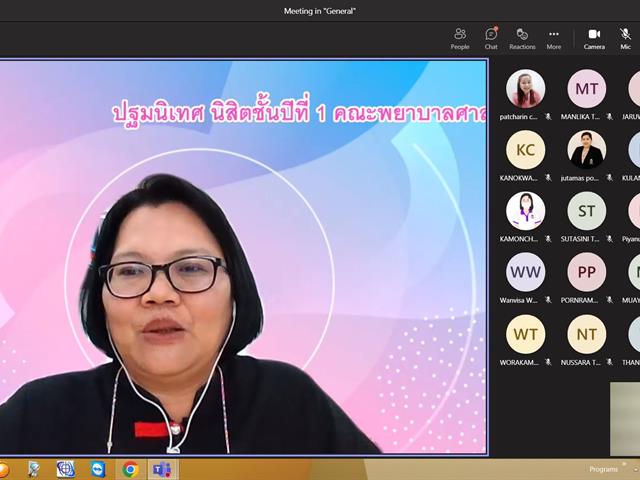
Task: Select jutamas participant photo avatar
Action: [587, 150]
